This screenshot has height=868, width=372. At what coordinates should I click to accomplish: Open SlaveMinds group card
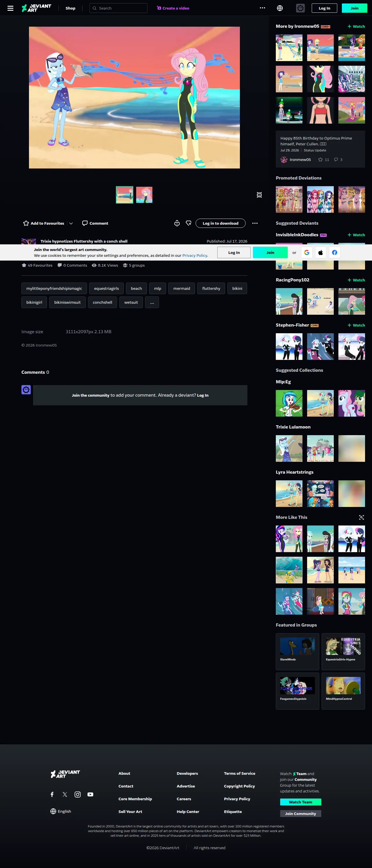coord(298,652)
